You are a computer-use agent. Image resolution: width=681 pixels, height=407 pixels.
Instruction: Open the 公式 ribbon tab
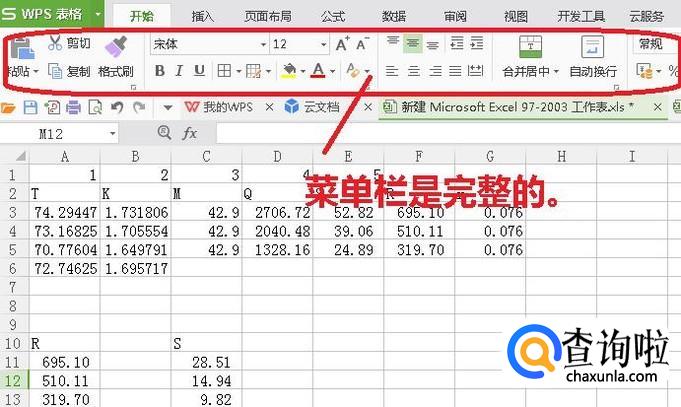(333, 16)
